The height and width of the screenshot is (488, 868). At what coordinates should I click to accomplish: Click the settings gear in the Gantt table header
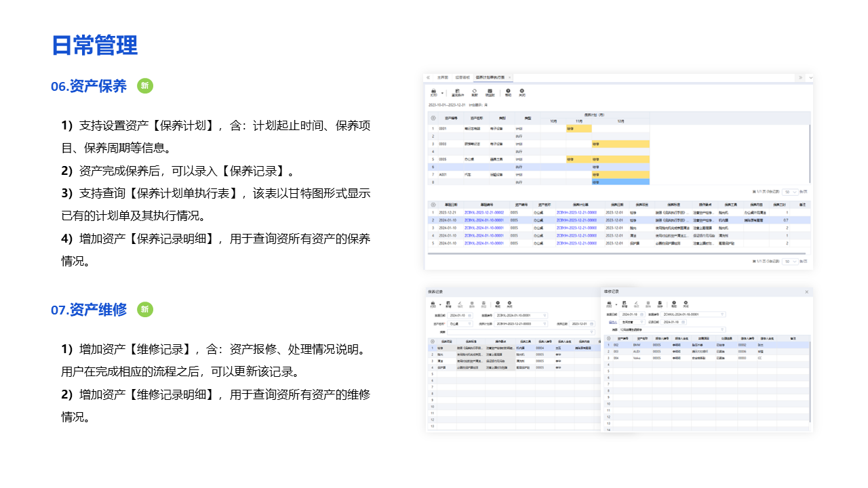433,118
